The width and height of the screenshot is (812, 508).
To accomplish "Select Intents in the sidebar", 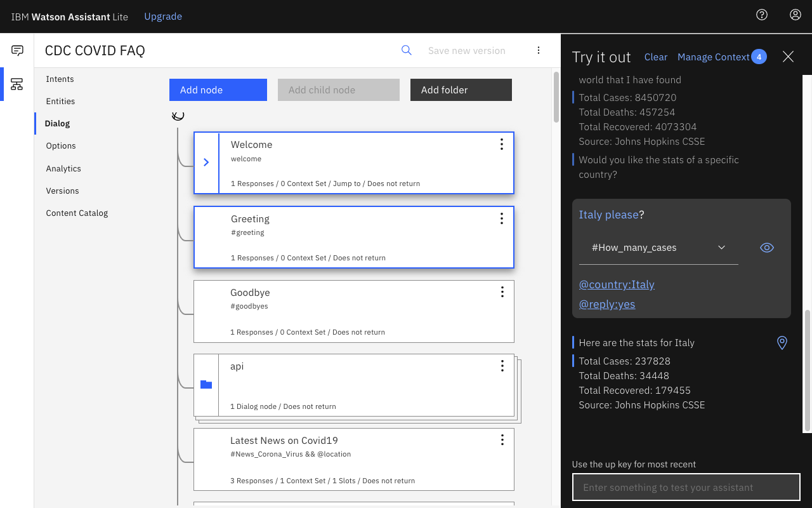I will 60,79.
